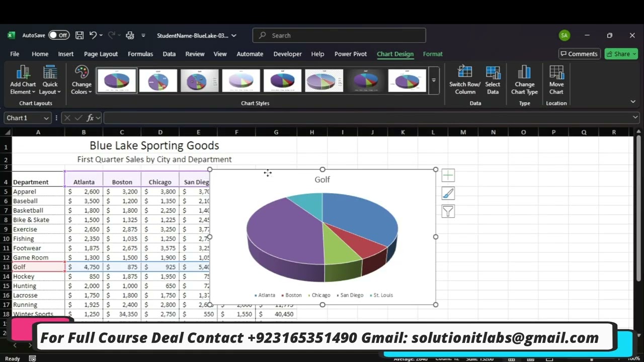
Task: Click row 9 header
Action: [6, 229]
